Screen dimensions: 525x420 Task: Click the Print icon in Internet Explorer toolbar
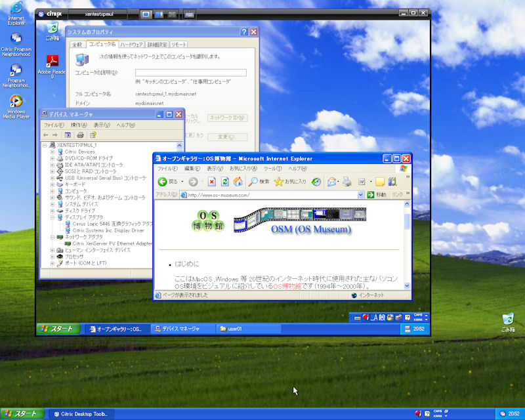[x=347, y=182]
